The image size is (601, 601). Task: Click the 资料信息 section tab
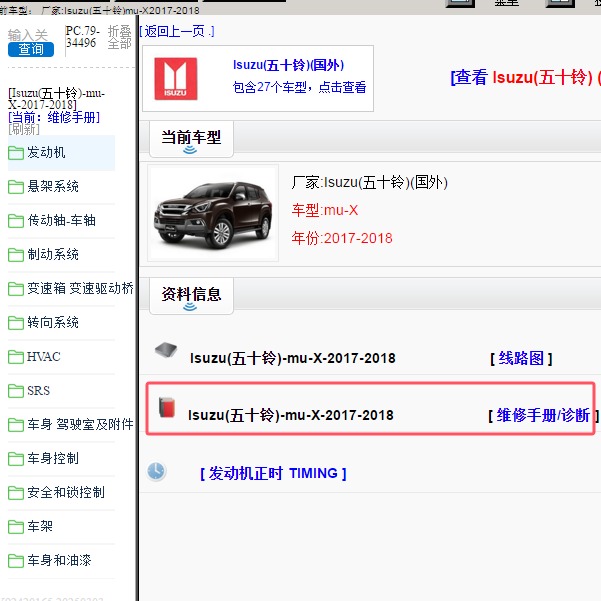[x=191, y=295]
